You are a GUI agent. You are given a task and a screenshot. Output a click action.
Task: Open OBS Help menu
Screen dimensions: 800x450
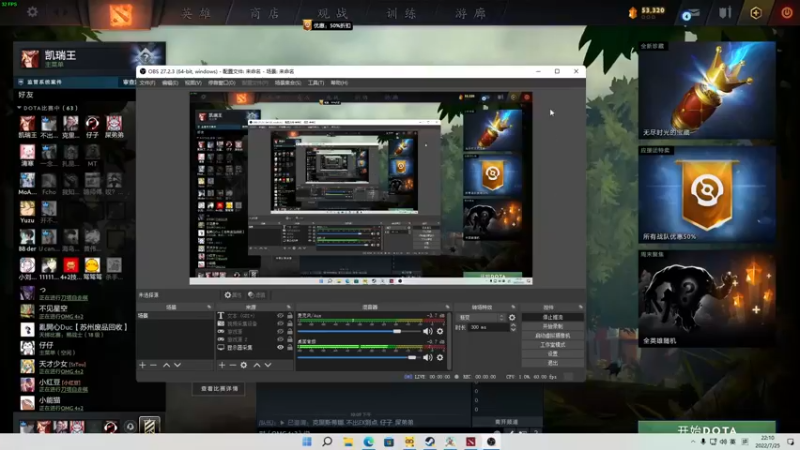click(x=339, y=83)
